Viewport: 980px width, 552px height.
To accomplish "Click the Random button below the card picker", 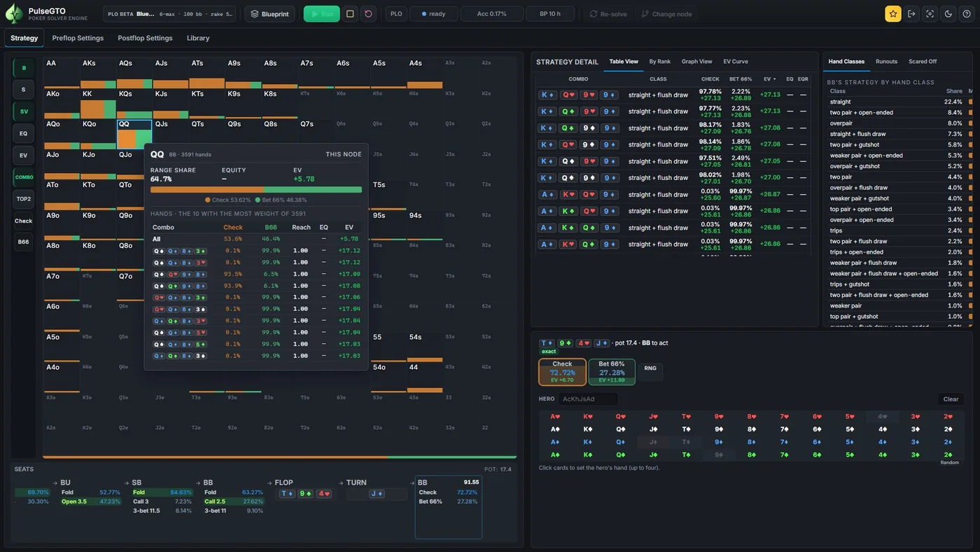I will click(x=950, y=463).
